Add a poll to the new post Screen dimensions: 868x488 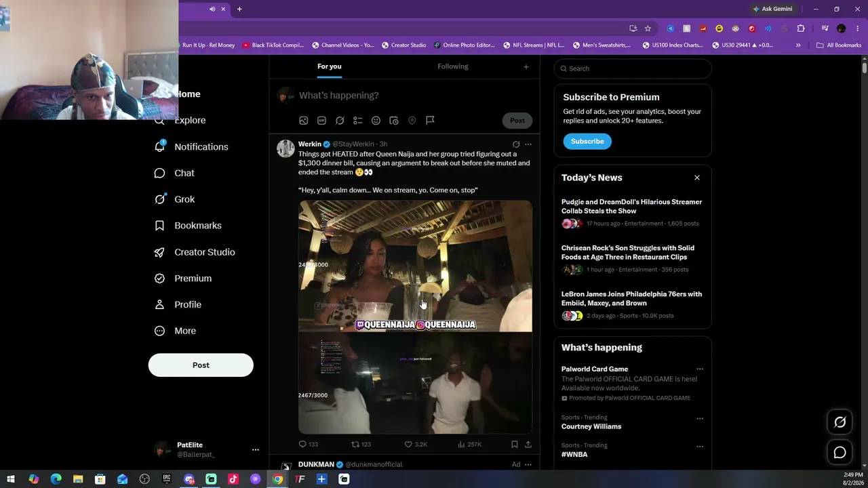(x=357, y=121)
